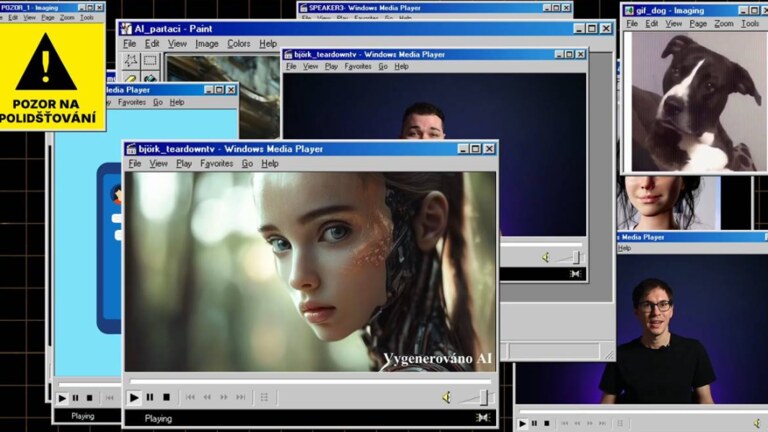Open Edit menu in AI_partaci Paint
Screen dimensions: 768x432
(x=152, y=44)
